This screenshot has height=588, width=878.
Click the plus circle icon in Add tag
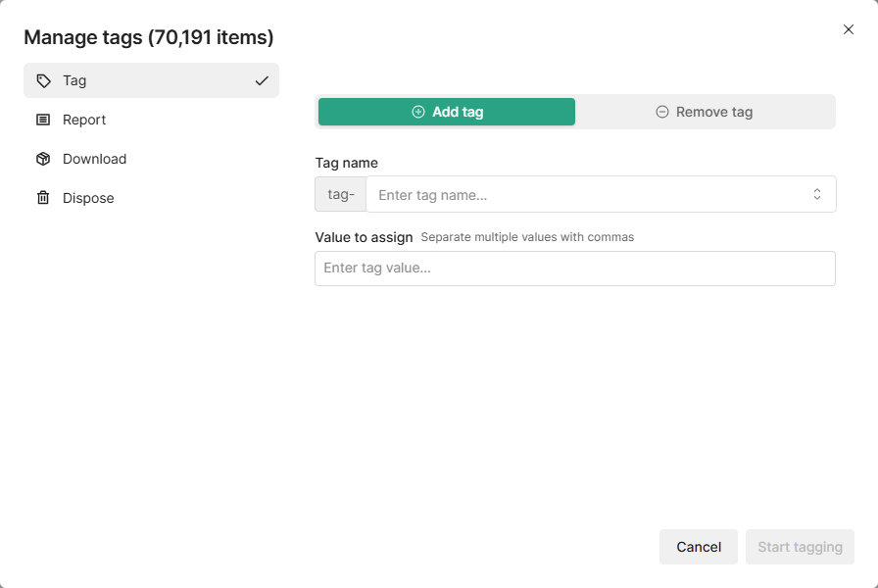pos(418,112)
